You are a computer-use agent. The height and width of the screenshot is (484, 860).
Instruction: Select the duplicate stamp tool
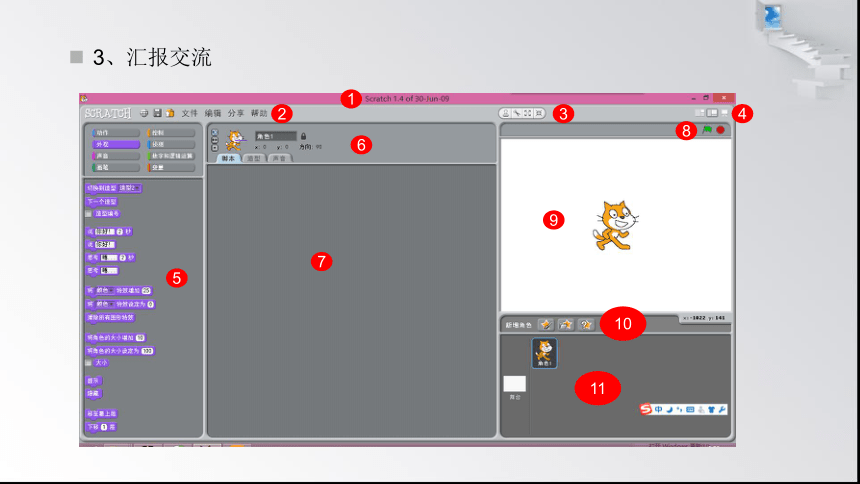pyautogui.click(x=506, y=114)
